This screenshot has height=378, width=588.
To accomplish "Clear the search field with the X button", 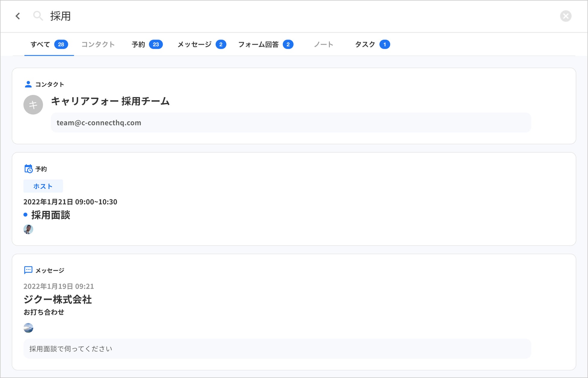I will click(566, 16).
